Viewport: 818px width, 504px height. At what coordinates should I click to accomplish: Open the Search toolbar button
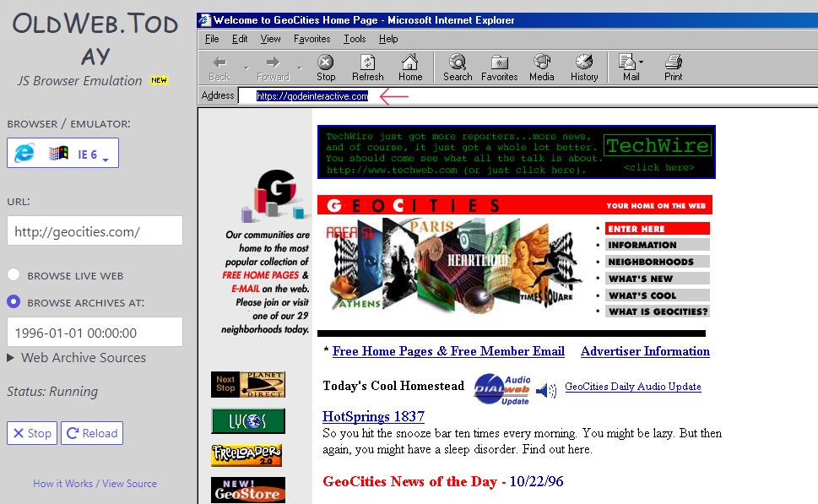[x=458, y=68]
